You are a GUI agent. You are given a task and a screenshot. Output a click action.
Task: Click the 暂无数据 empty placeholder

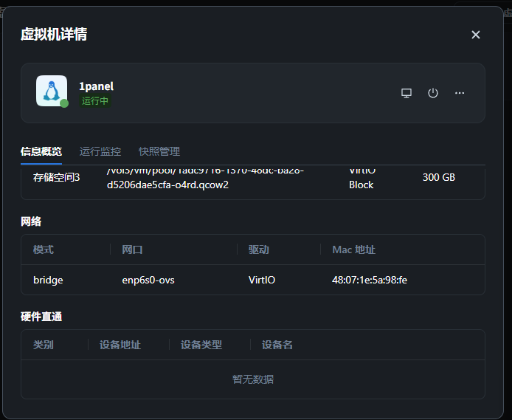pos(253,379)
